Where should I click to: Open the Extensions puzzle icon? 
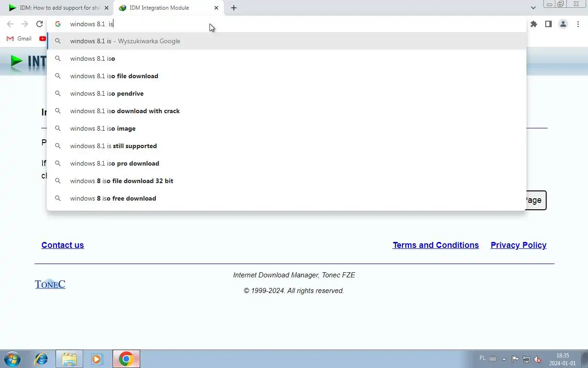click(533, 24)
